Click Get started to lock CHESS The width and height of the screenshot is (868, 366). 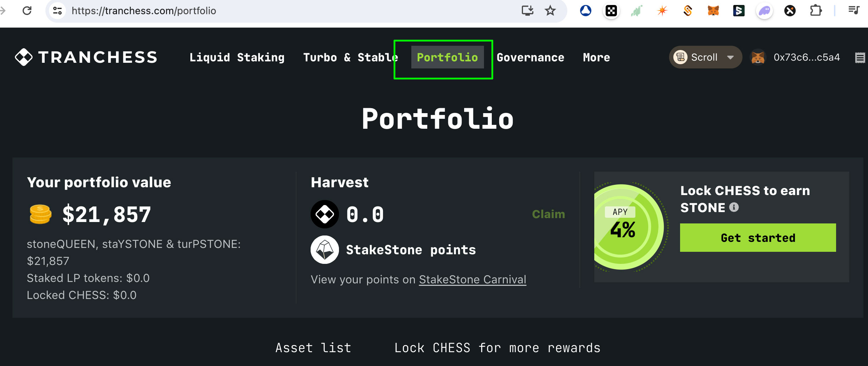(x=758, y=238)
